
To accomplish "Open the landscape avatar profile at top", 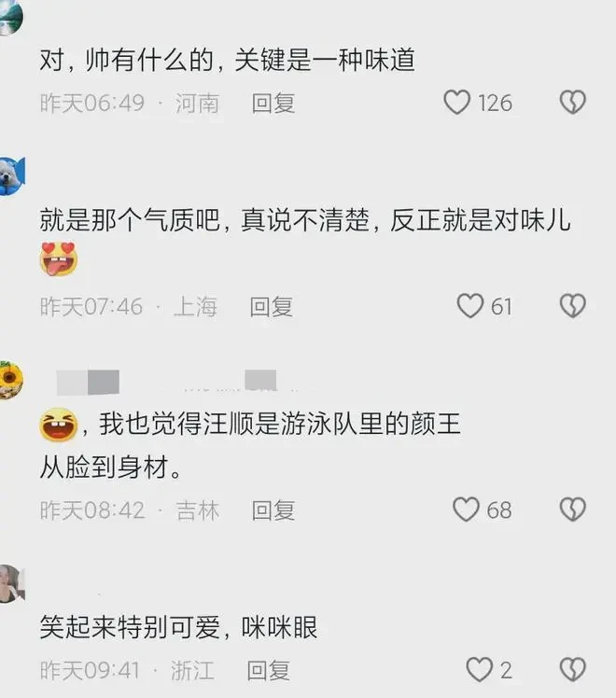I will tap(10, 17).
